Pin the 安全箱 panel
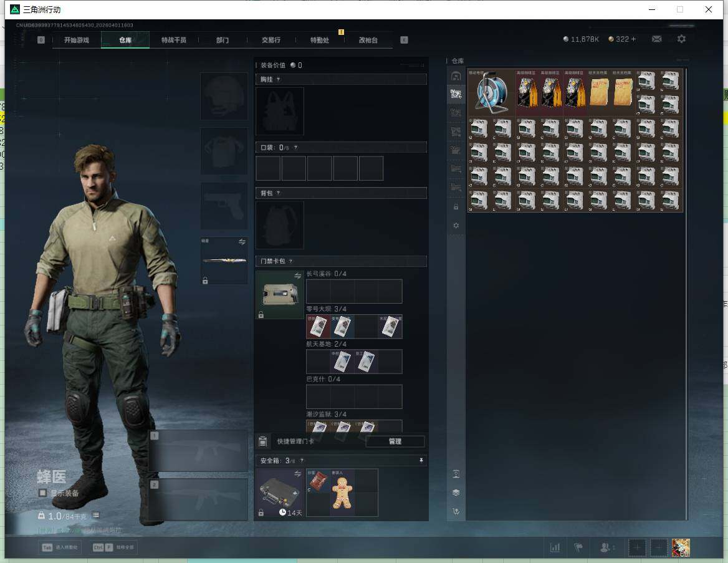 point(421,460)
